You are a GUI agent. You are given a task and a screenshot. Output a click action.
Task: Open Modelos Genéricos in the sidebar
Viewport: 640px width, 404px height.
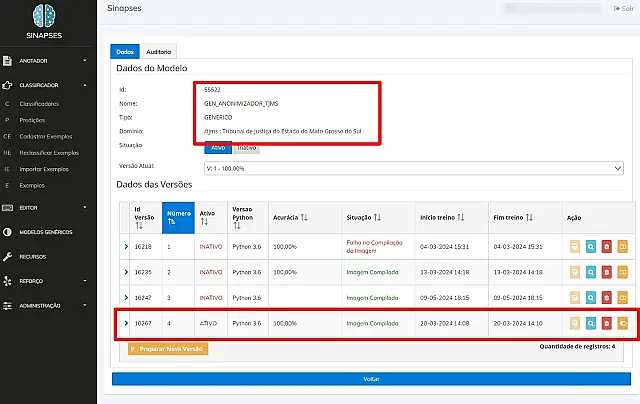pyautogui.click(x=44, y=232)
